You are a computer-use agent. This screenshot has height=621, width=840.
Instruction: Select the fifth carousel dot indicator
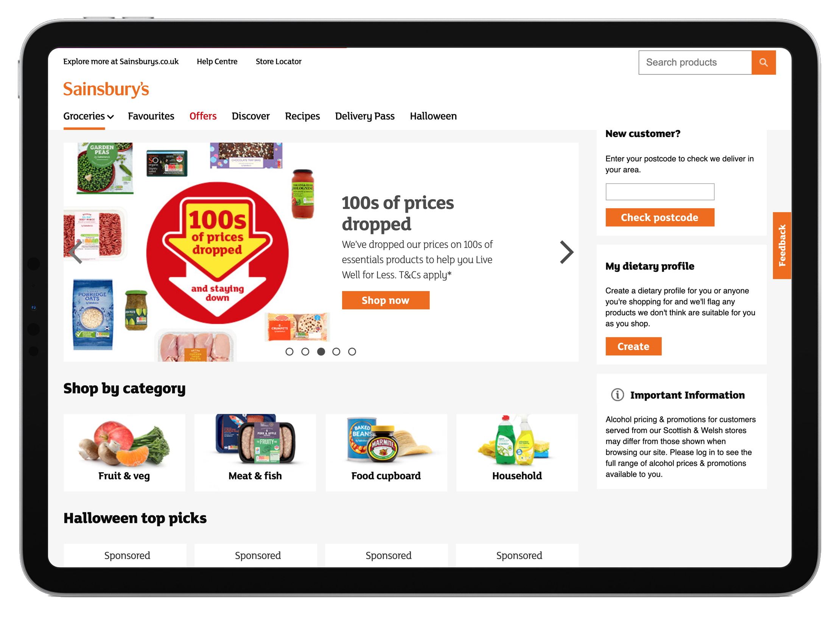pos(352,352)
